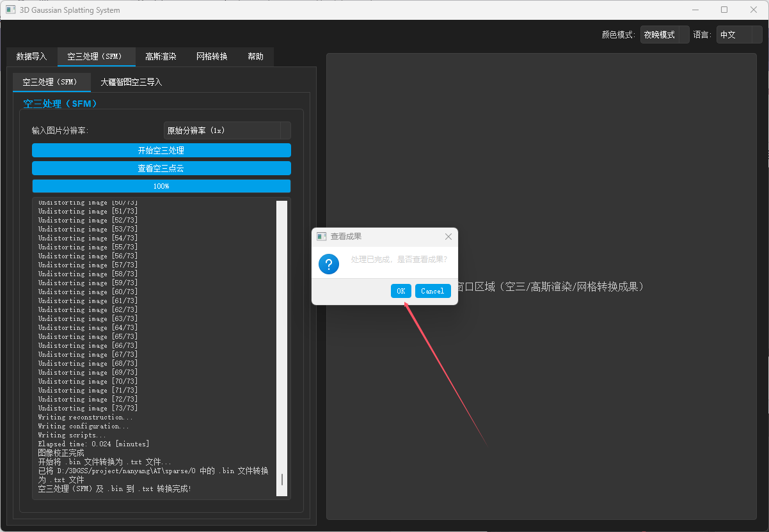Click the final log line '空三处理（SFM）及 .bin 到 .txt 转换完成!'
769x532 pixels.
click(x=115, y=489)
